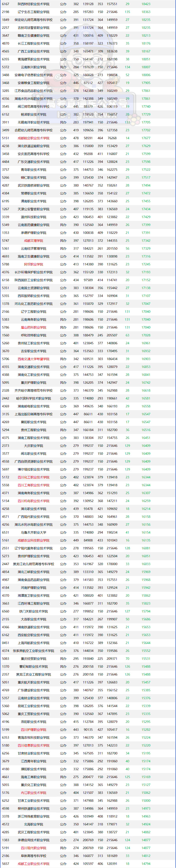Click 北海职业学院 row name
The image size is (176, 868).
point(33,825)
